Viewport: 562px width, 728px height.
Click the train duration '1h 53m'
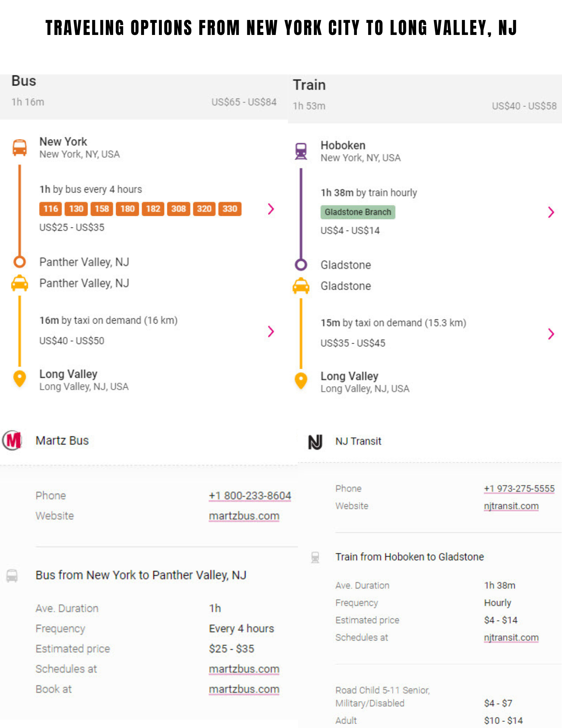pos(309,106)
